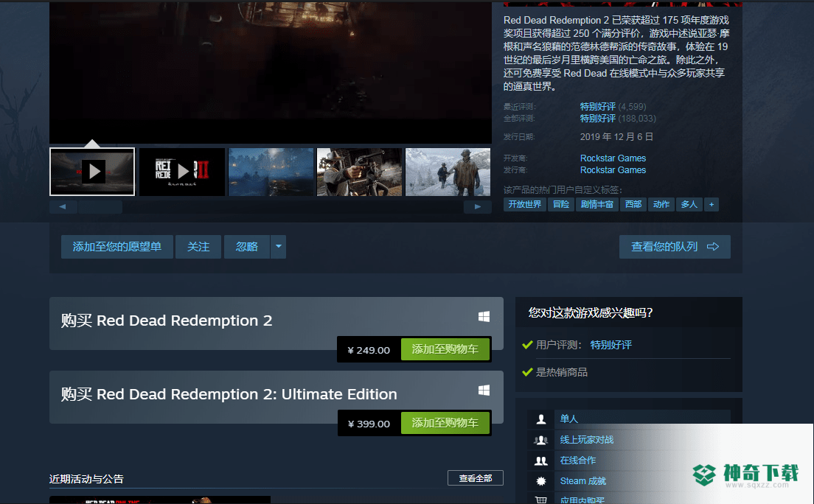Click the 关注 follow button

198,247
